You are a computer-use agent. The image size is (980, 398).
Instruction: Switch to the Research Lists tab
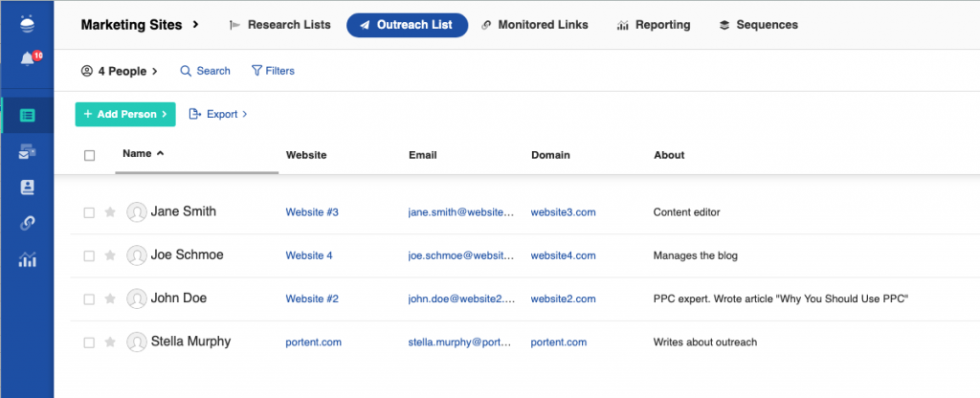tap(280, 25)
